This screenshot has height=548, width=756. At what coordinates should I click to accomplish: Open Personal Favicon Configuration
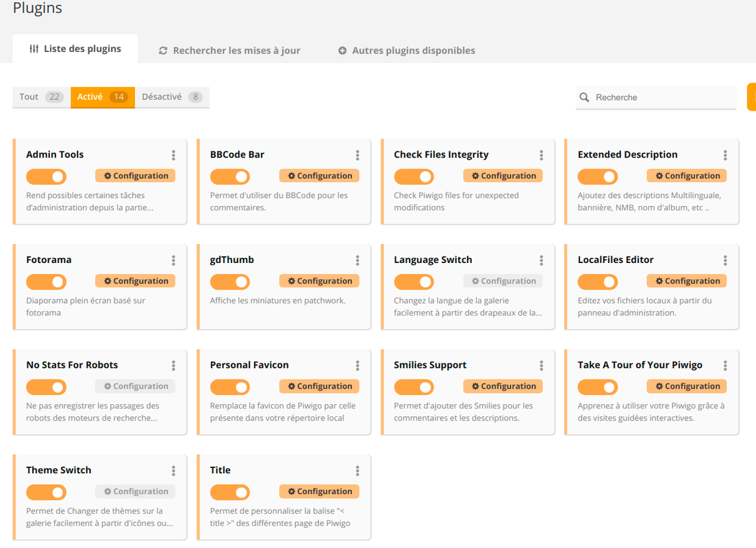tap(319, 386)
